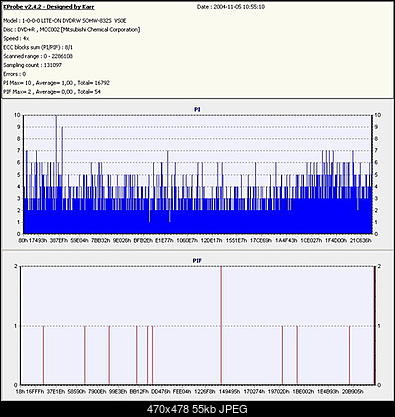Click the 1060E7h label on PI axis
The height and width of the screenshot is (417, 395).
(x=187, y=240)
